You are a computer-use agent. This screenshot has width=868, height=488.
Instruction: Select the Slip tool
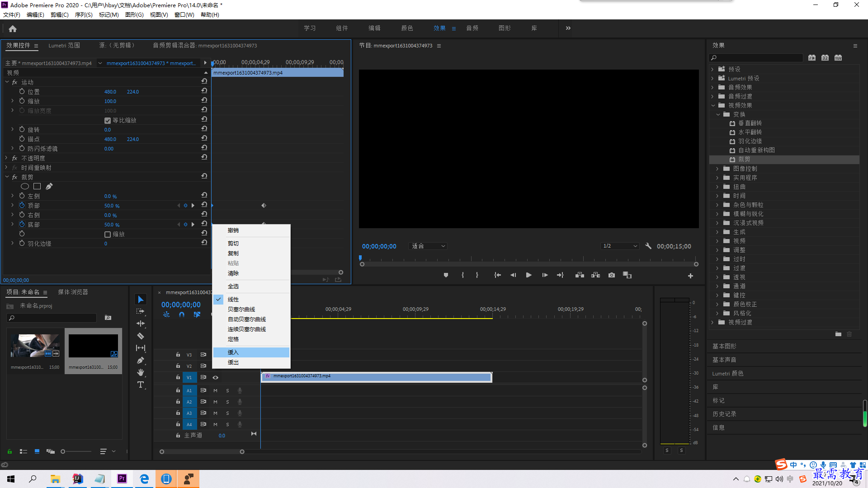[141, 348]
